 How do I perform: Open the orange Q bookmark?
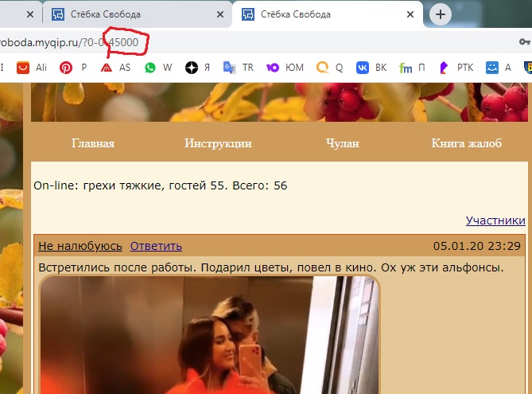click(329, 68)
